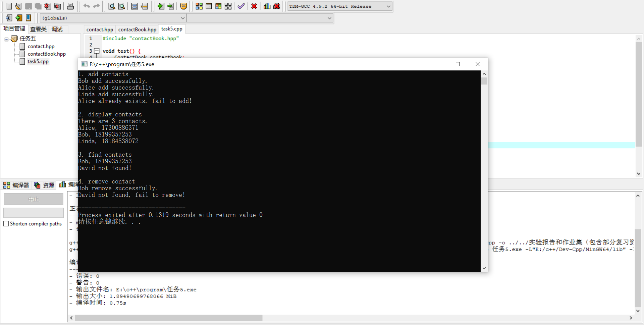Click the purple checkmark debug icon

click(241, 6)
